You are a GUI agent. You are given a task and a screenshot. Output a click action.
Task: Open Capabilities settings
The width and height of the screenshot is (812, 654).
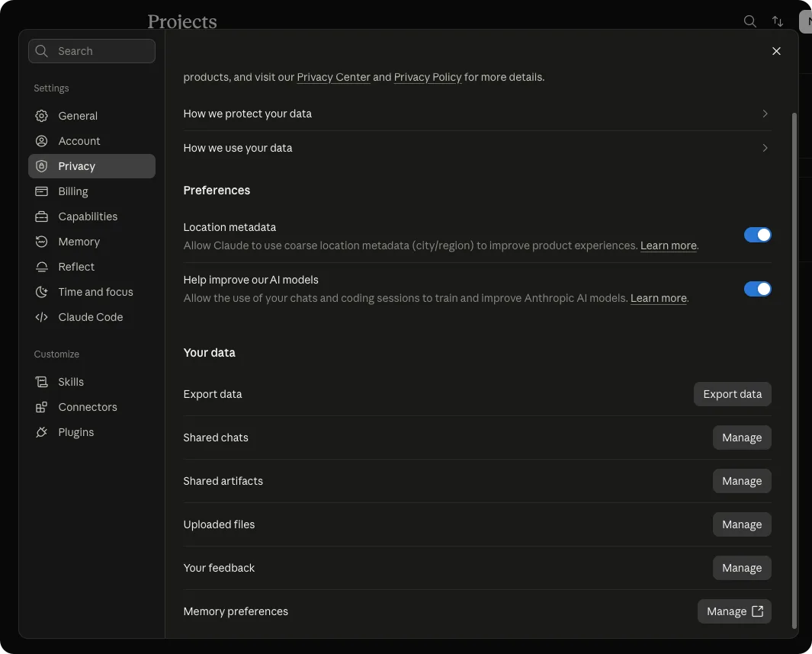[x=91, y=216]
